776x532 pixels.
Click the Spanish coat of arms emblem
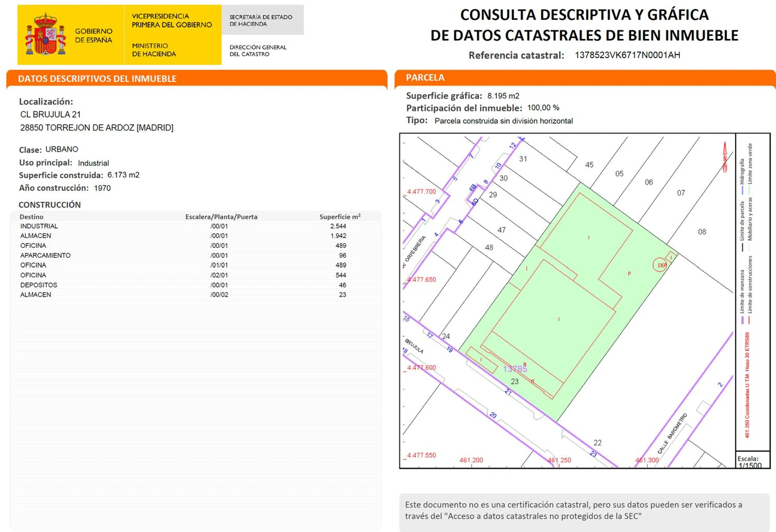click(x=45, y=35)
